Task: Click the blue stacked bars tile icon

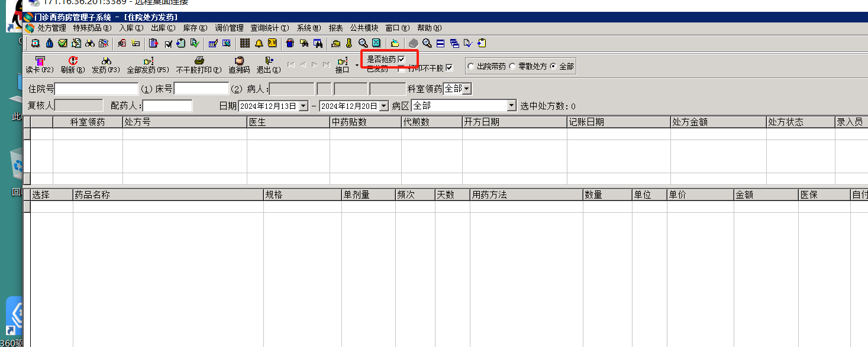Action: click(x=440, y=43)
